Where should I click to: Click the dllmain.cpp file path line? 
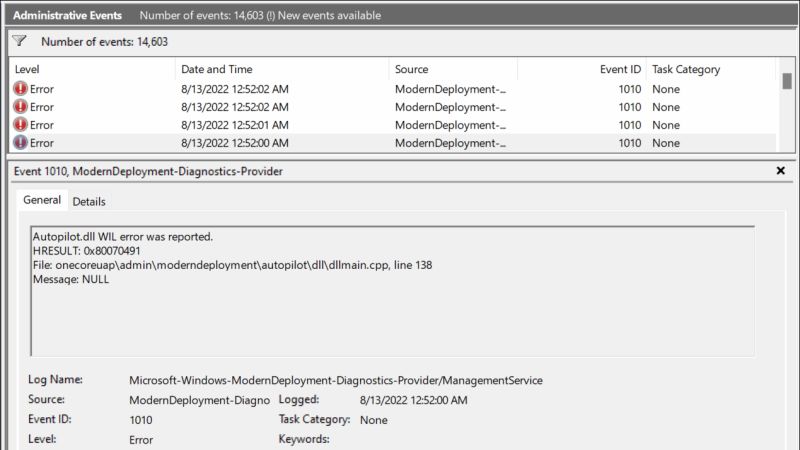pos(232,265)
